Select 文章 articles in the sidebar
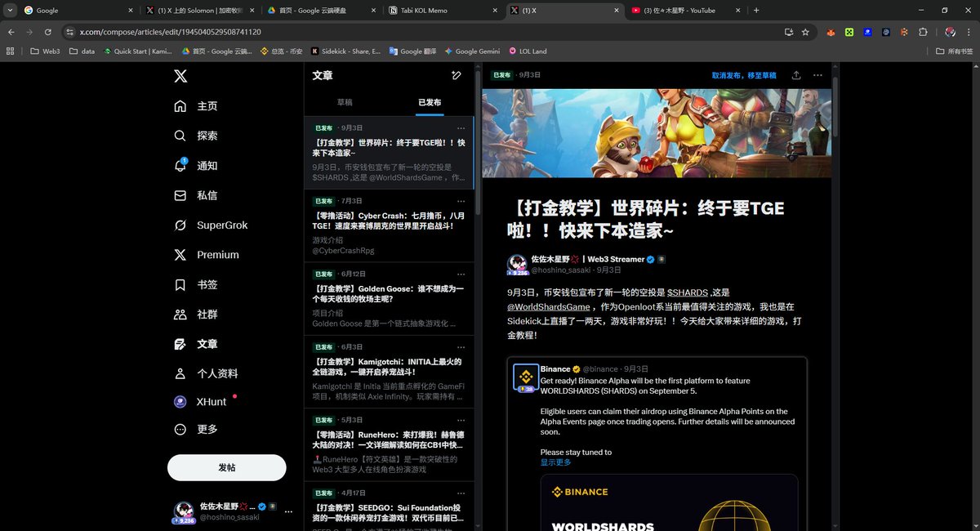Viewport: 980px width, 531px height. point(196,344)
